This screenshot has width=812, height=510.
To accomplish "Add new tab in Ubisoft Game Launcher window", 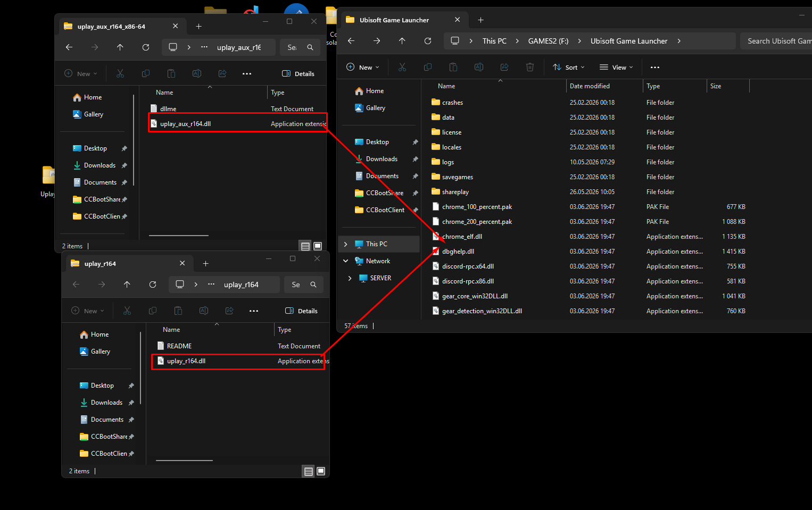I will pyautogui.click(x=480, y=20).
